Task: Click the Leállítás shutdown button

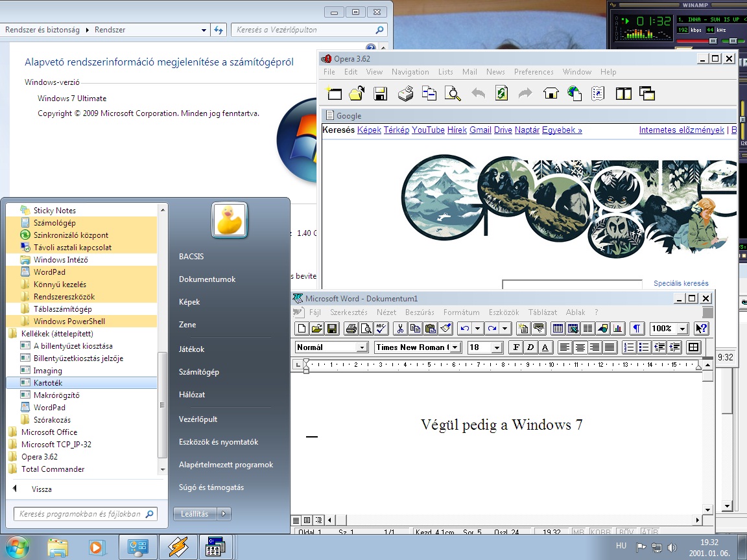Action: click(x=195, y=514)
